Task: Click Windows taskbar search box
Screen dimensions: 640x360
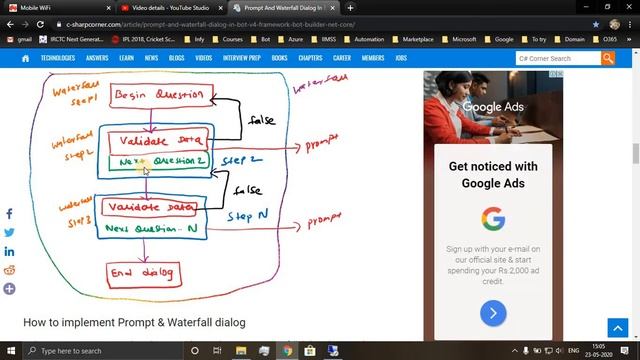Action: (x=102, y=351)
